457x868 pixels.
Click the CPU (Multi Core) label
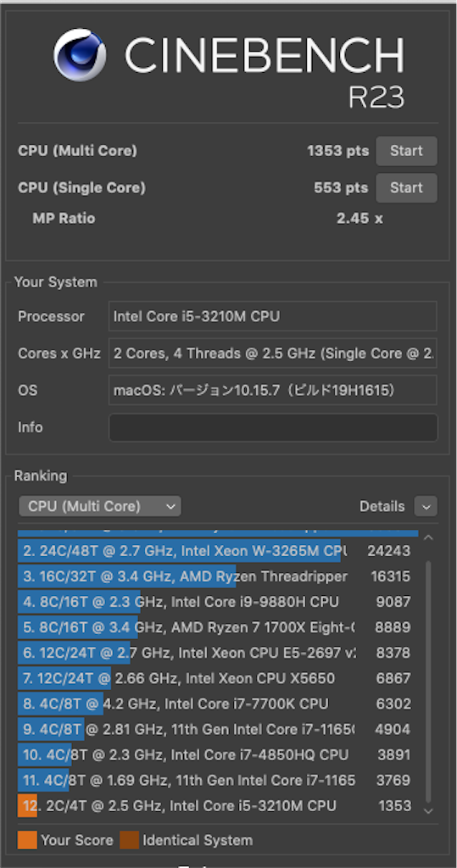77,151
